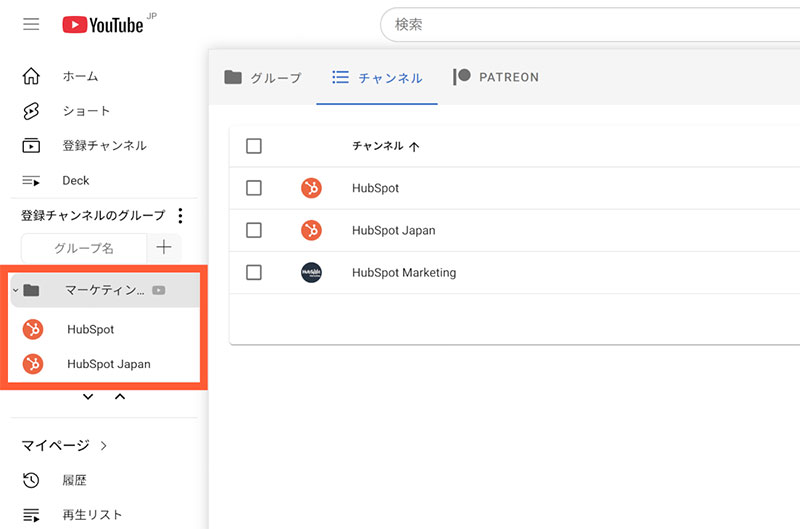Select HubSpot Japan label in sidebar group

click(109, 364)
